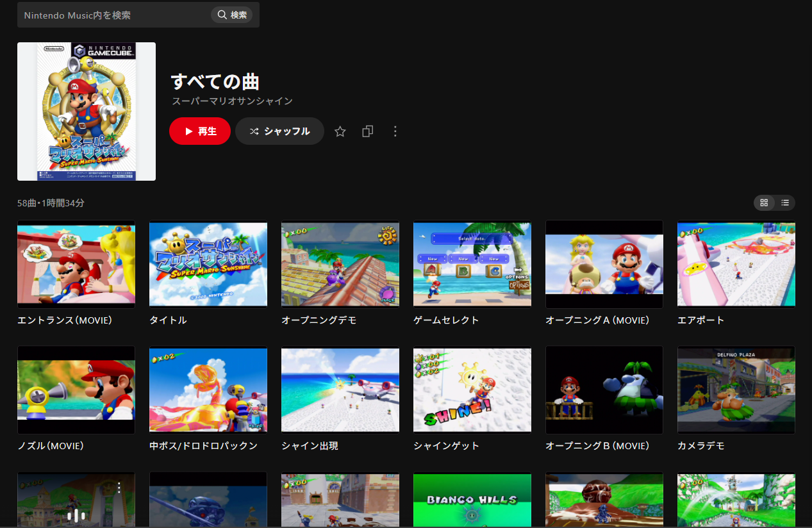The image size is (812, 528).
Task: Play the タイトル track thumbnail
Action: (208, 264)
